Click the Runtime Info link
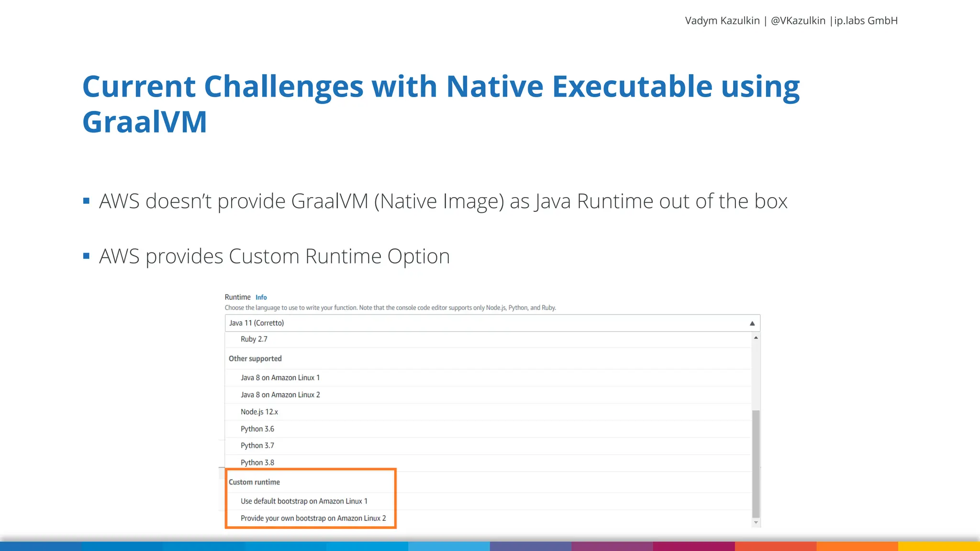 tap(261, 297)
